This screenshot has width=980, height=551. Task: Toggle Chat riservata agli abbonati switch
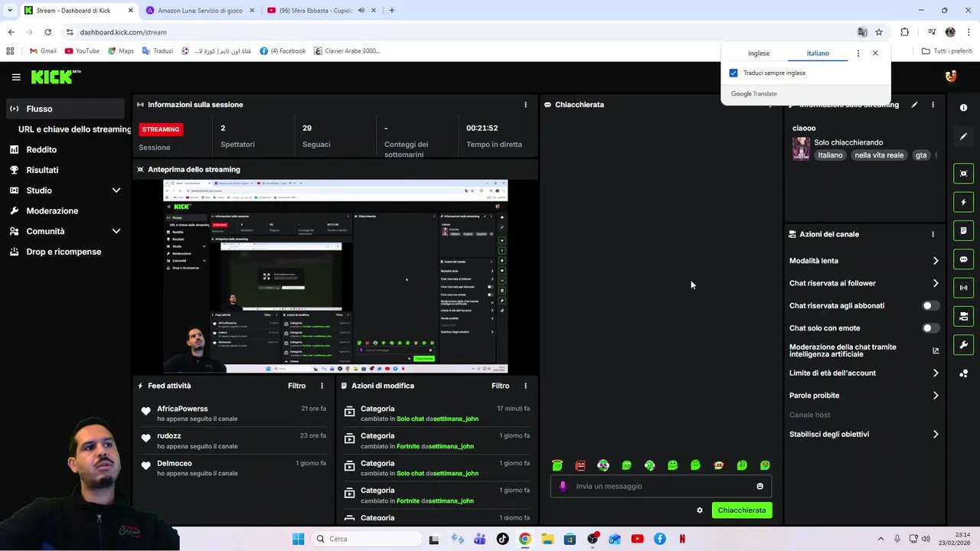tap(930, 305)
